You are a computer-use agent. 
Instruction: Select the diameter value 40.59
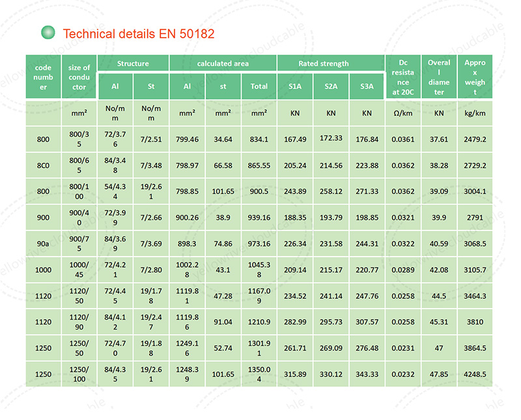tap(439, 244)
